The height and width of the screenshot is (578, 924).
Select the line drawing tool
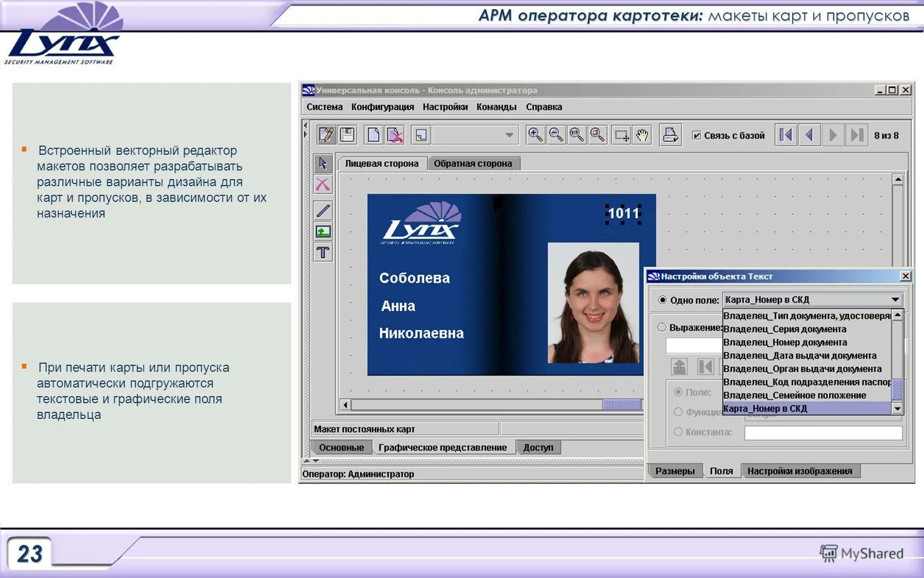pyautogui.click(x=323, y=211)
